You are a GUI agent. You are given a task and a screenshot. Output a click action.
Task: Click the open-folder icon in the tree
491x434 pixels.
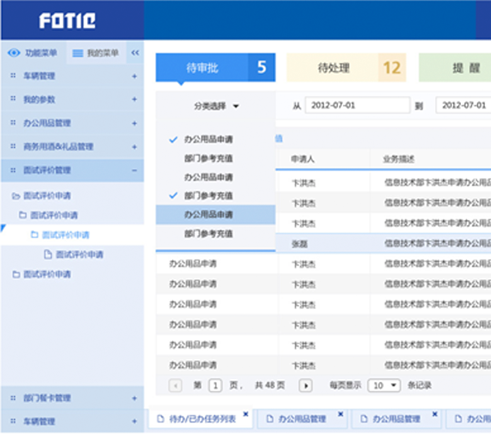point(16,196)
